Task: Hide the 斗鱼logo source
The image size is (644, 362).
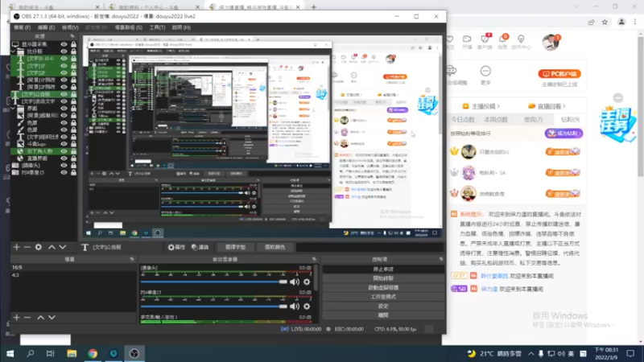Action: coord(64,144)
